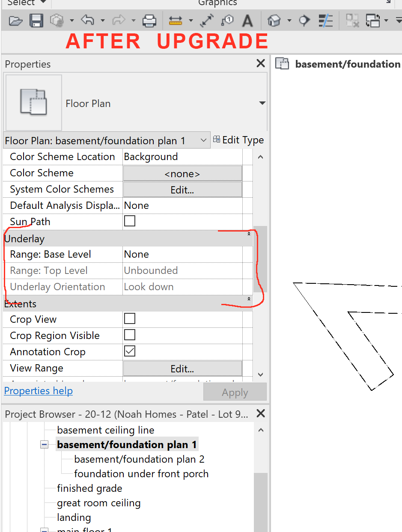402x532 pixels.
Task: Select 'great room ceiling' view
Action: pyautogui.click(x=98, y=503)
